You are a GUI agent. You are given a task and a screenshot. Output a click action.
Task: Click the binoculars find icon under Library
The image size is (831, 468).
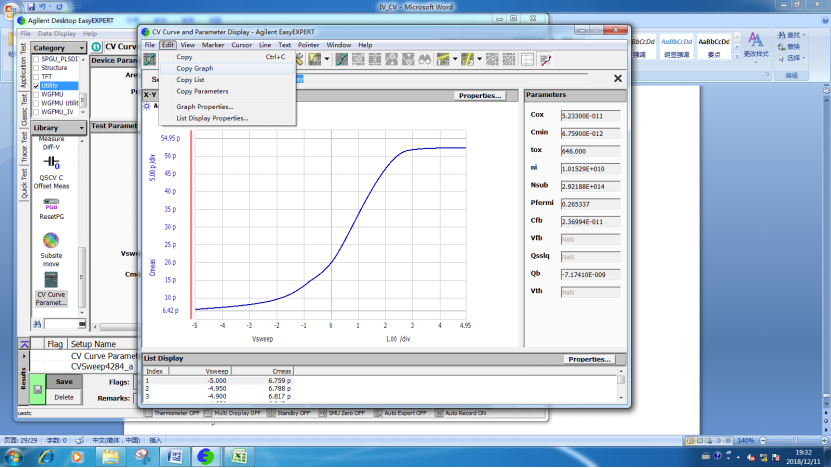click(37, 324)
